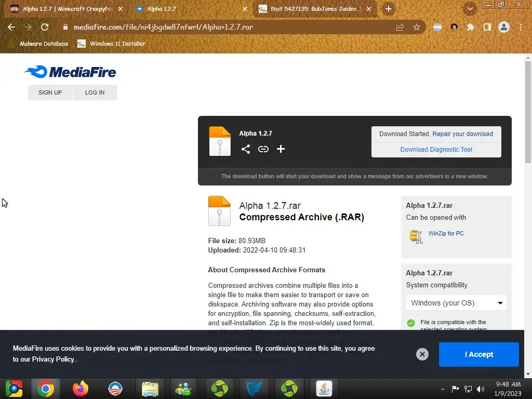Open Chrome's three-dot menu

521,27
